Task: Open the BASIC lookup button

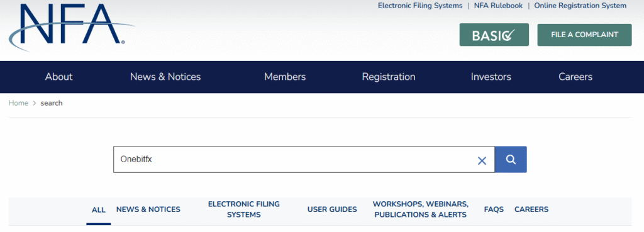Action: click(494, 35)
